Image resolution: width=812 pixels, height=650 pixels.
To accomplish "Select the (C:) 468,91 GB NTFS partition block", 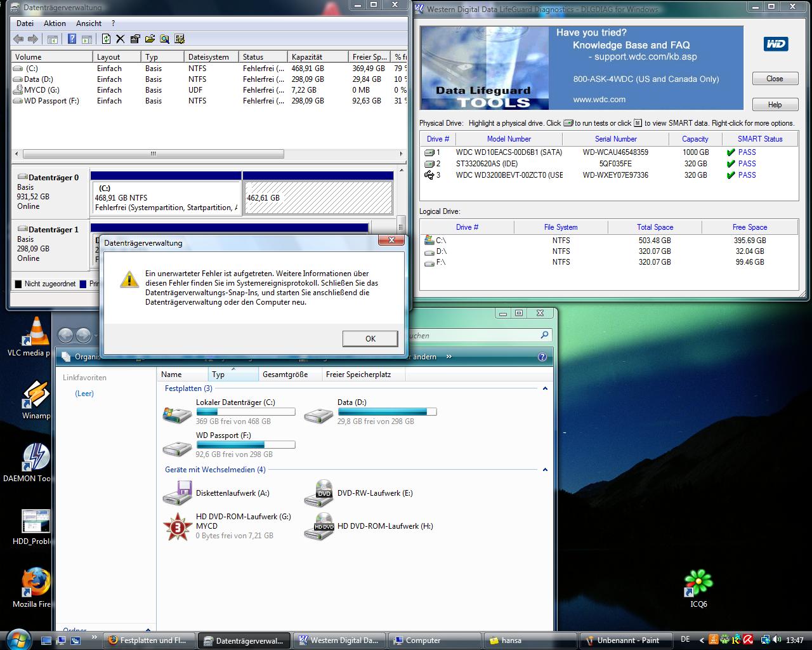I will (x=166, y=198).
